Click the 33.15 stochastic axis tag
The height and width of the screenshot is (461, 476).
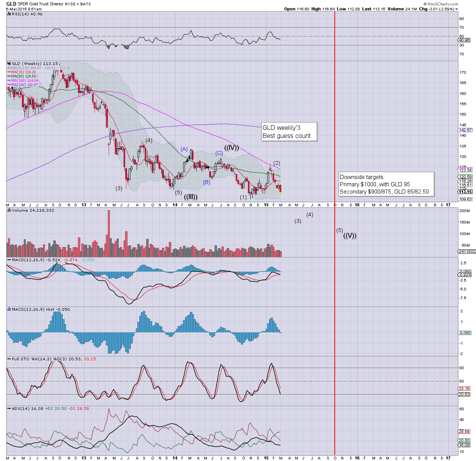464,388
